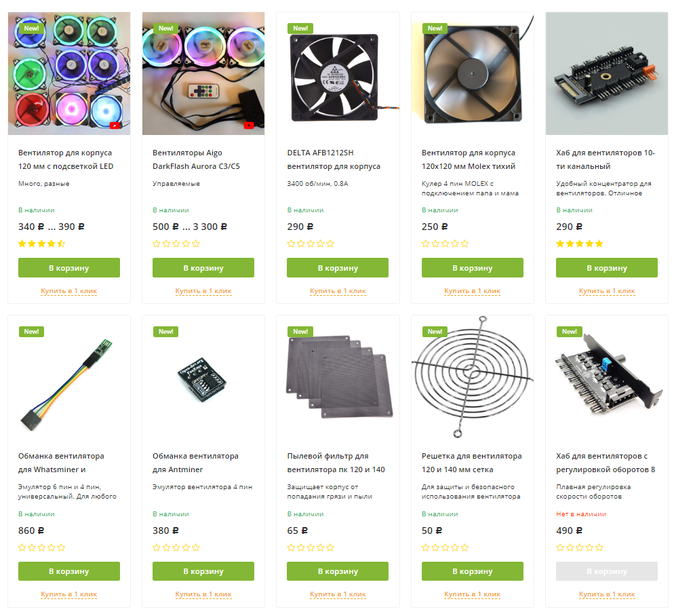674x616 pixels.
Task: Click New! badge on Antminer fan emulator
Action: (165, 332)
